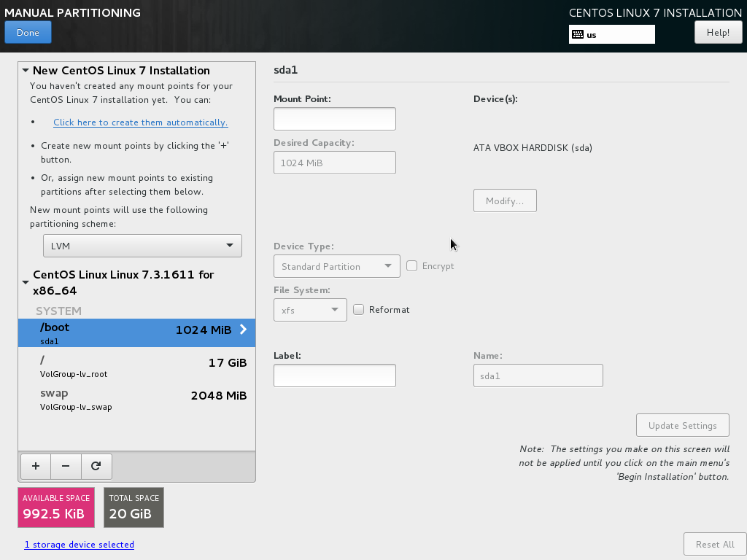Screen dimensions: 747x560
Task: Open the Help! button
Action: point(718,32)
